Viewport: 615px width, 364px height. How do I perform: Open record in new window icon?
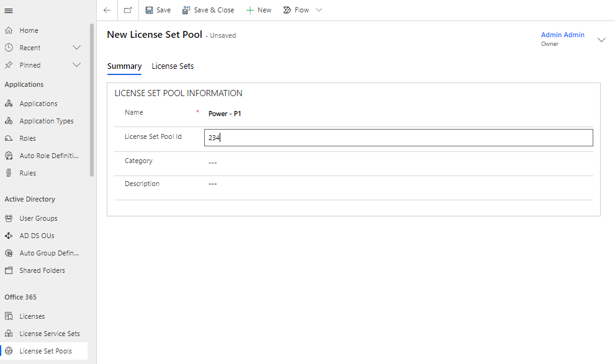pos(127,11)
